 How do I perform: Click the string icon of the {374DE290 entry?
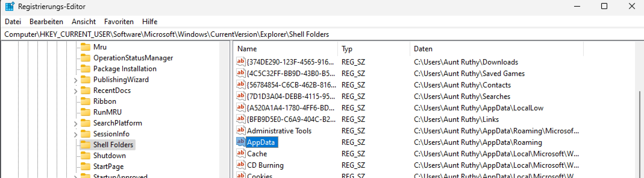[x=240, y=62]
